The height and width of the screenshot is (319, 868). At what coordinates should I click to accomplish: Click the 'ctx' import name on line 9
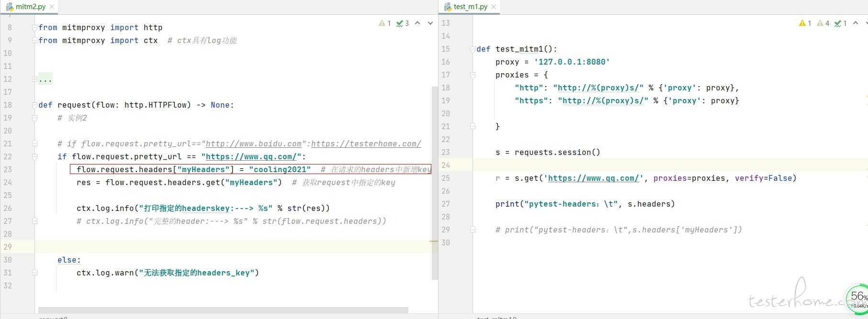tap(151, 40)
